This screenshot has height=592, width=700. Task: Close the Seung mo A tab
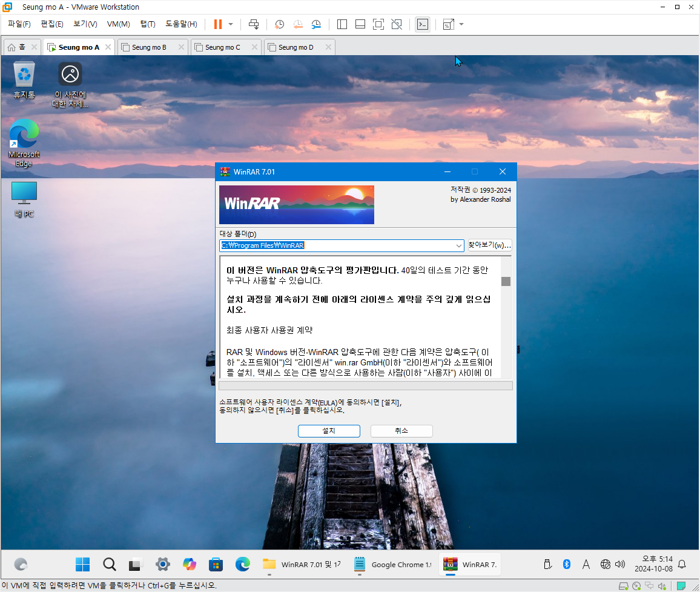tap(108, 47)
